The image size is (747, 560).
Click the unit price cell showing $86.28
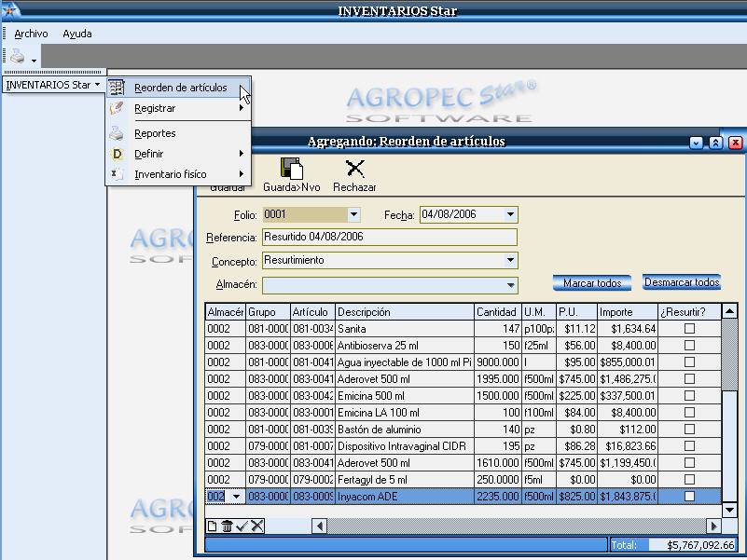(x=576, y=445)
